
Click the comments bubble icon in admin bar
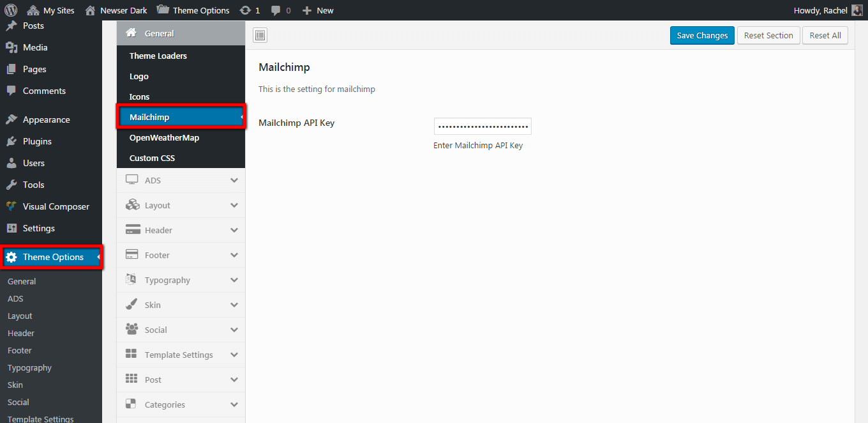[276, 10]
